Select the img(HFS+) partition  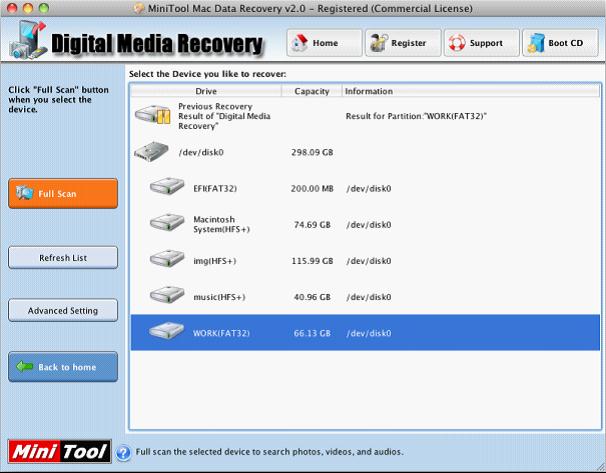(x=214, y=261)
